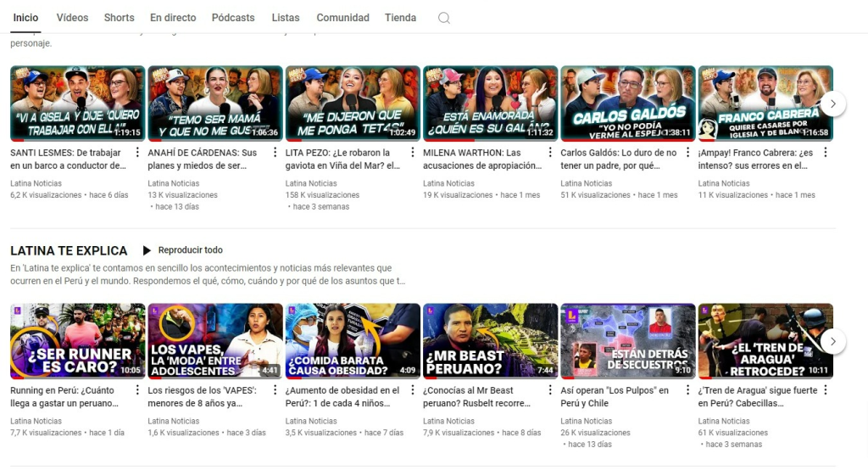Viewport: 868px width, 476px height.
Task: Open three-dot menu for LITA PEZO video
Action: 413,153
